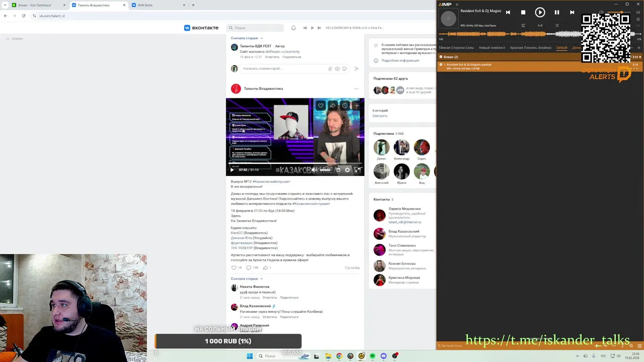The height and width of the screenshot is (362, 644).
Task: Toggle checkbox for Resident Evil track
Action: [441, 64]
